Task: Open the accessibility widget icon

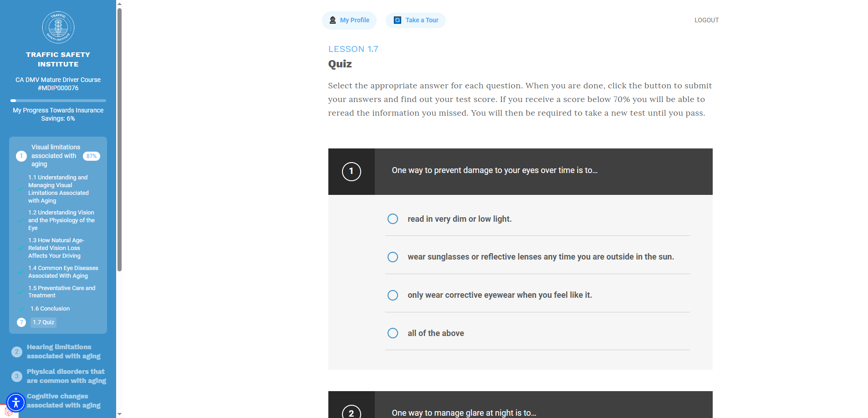Action: click(x=16, y=402)
